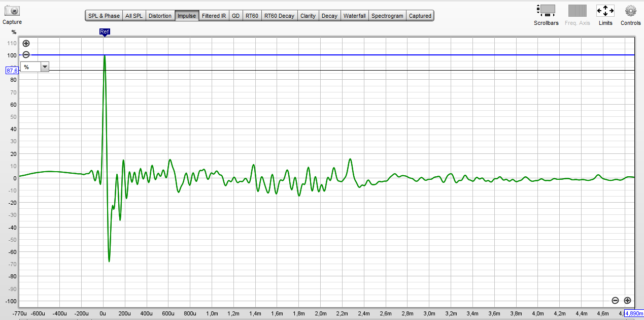Viewport: 644px width, 320px height.
Task: Open the Filtered IR tab
Action: (x=214, y=16)
